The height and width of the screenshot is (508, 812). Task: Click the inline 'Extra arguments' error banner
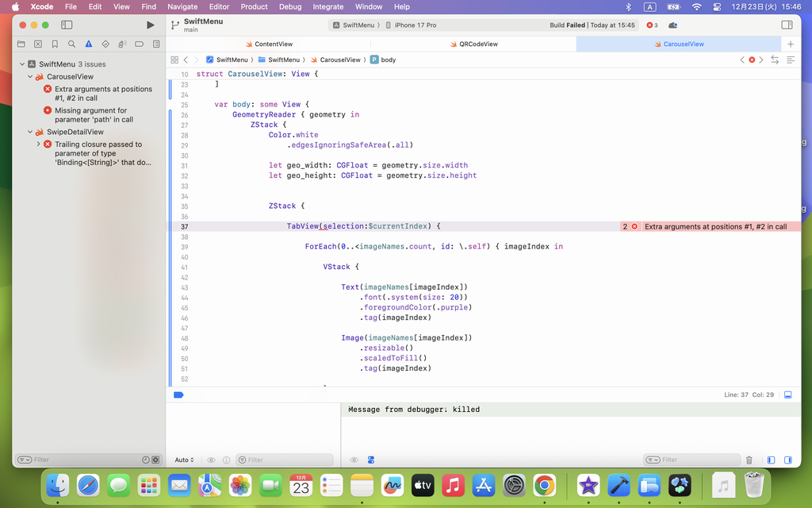click(x=714, y=226)
